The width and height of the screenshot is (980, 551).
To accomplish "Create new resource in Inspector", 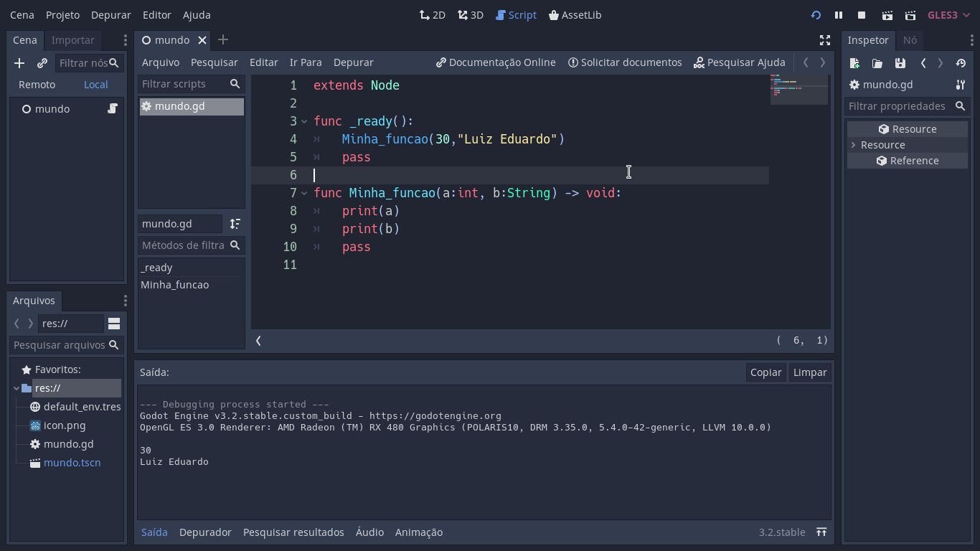I will click(x=854, y=63).
